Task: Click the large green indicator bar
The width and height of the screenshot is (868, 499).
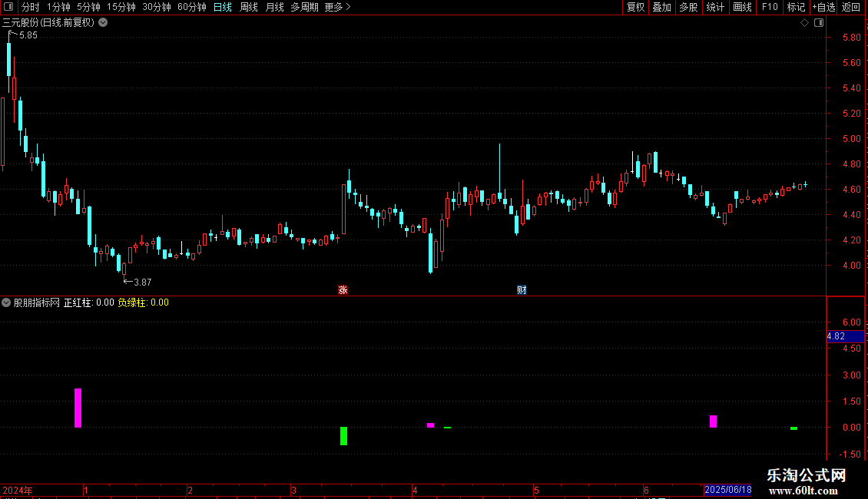Action: (344, 436)
